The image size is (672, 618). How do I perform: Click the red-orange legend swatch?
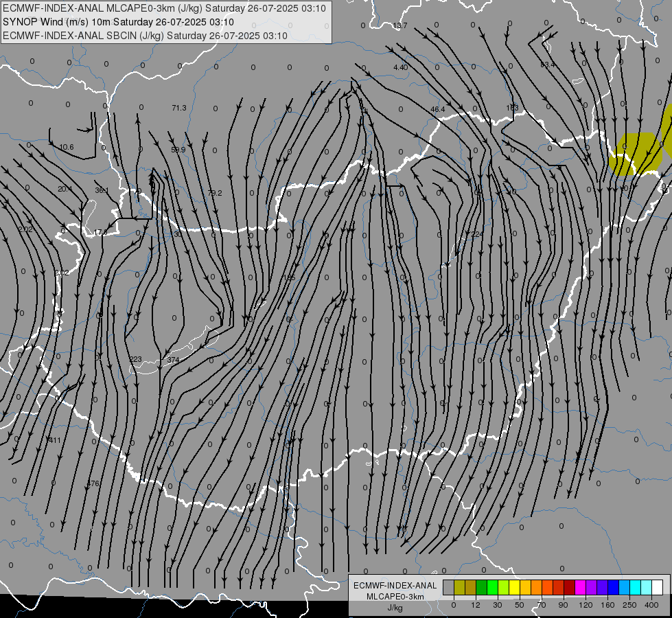click(547, 587)
